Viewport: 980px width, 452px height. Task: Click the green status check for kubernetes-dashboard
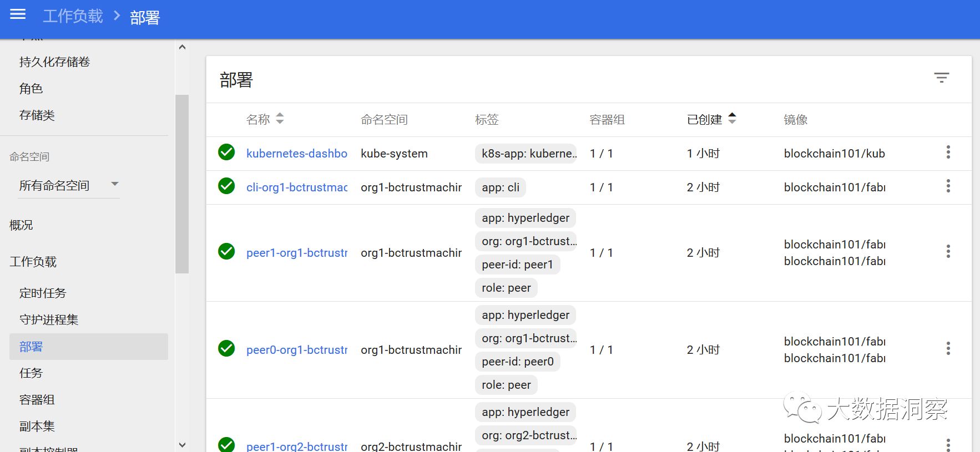click(226, 152)
